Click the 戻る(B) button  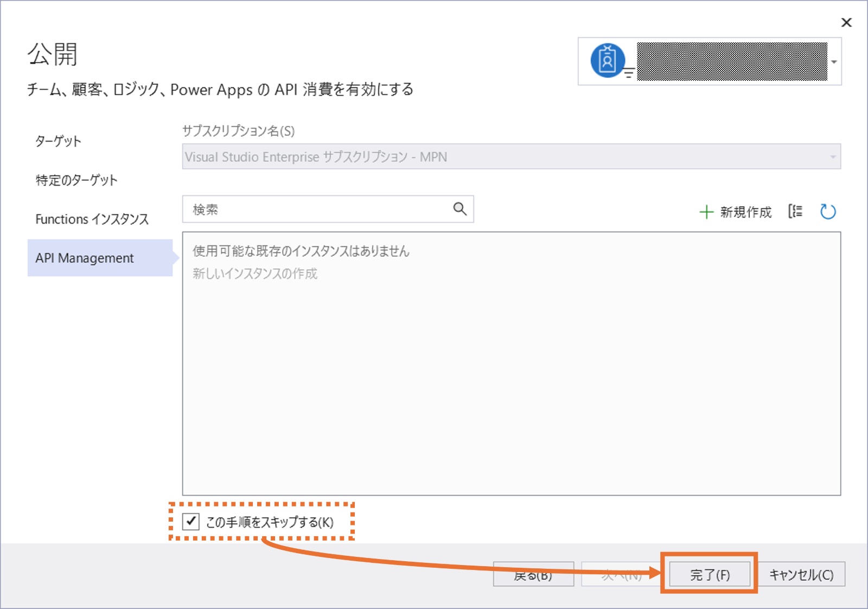533,574
